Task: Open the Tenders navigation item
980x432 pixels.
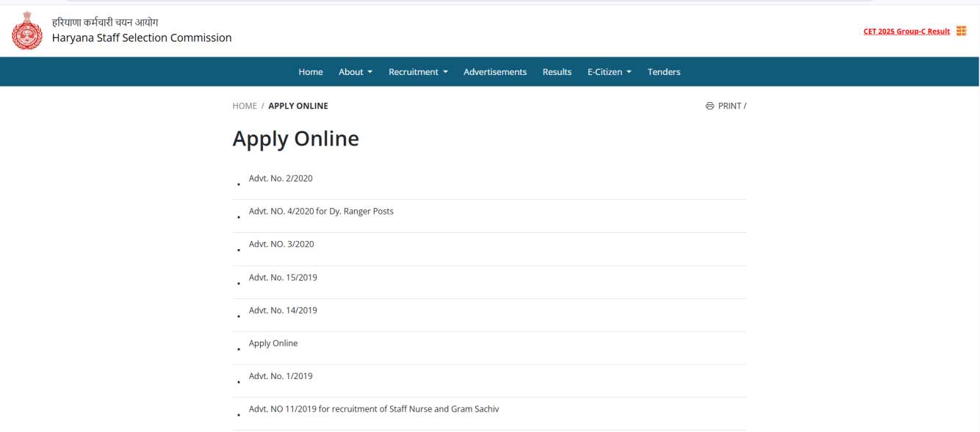Action: pyautogui.click(x=663, y=71)
